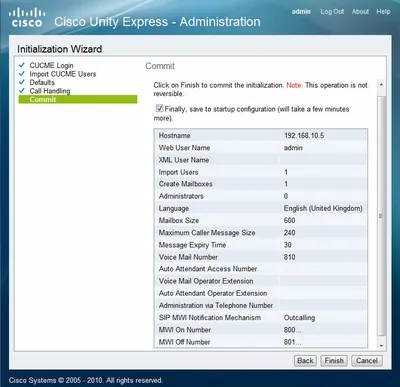Screen dimensions: 400x387
Task: Select the Defaults wizard step
Action: point(42,82)
